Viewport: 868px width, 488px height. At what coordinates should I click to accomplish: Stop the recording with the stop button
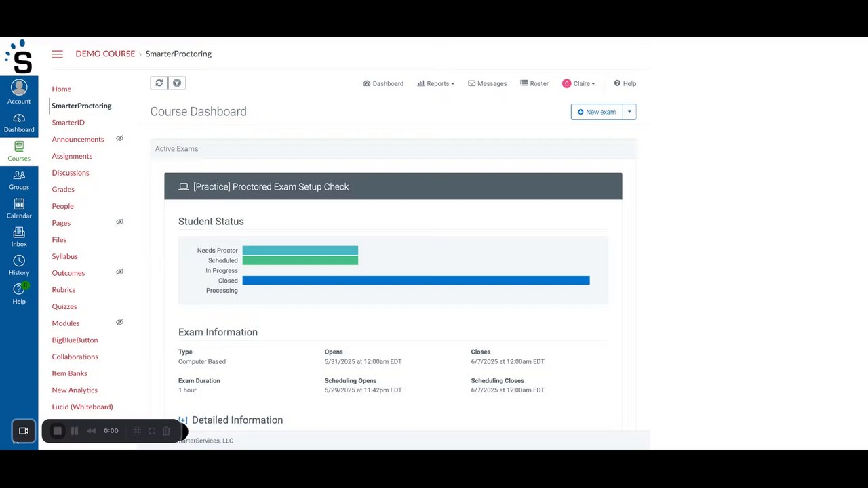(x=58, y=431)
